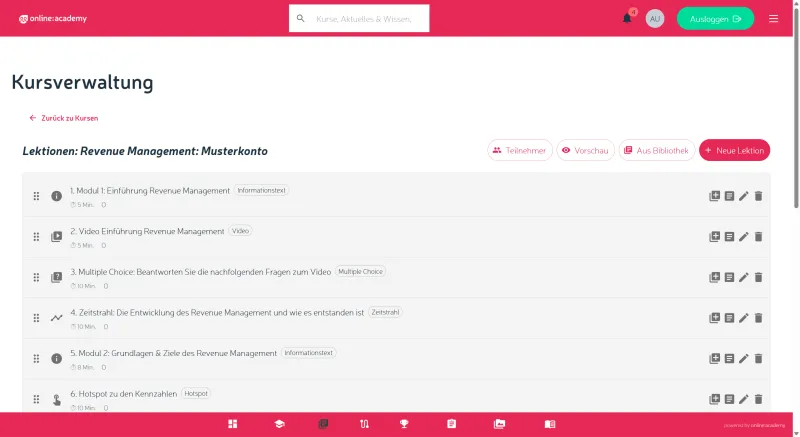Image resolution: width=800 pixels, height=437 pixels.
Task: Open the notifications bell
Action: pos(627,18)
